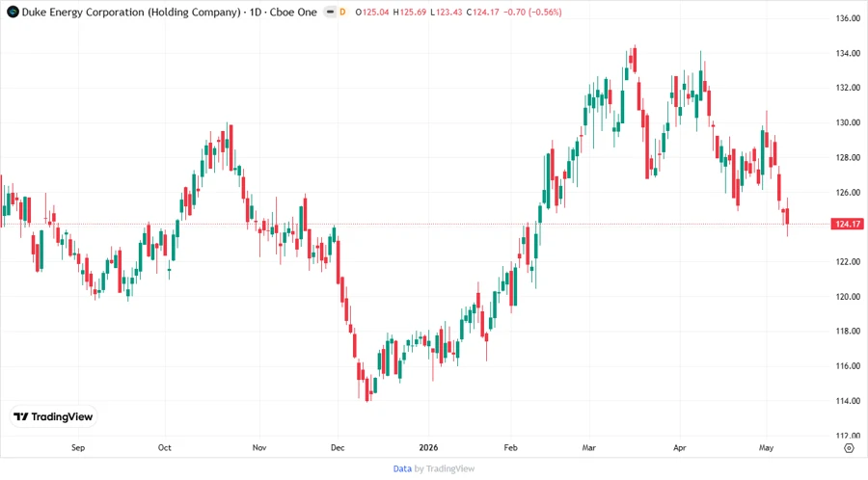
Task: Click the 1D interval label
Action: pos(256,13)
